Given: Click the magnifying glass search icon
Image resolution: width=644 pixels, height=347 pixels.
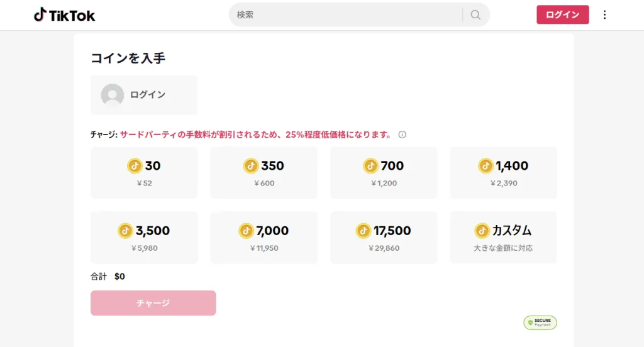Looking at the screenshot, I should 475,15.
